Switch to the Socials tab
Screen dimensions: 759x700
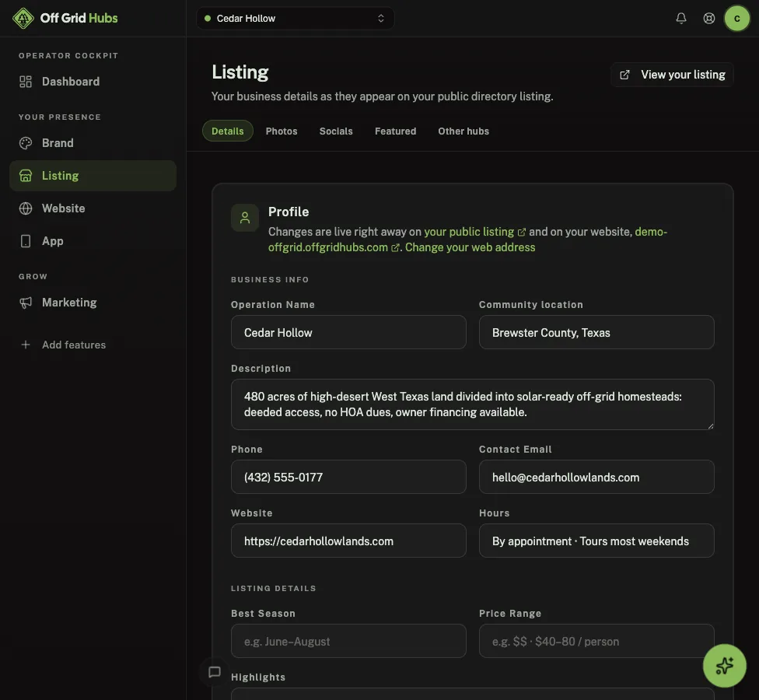click(336, 131)
